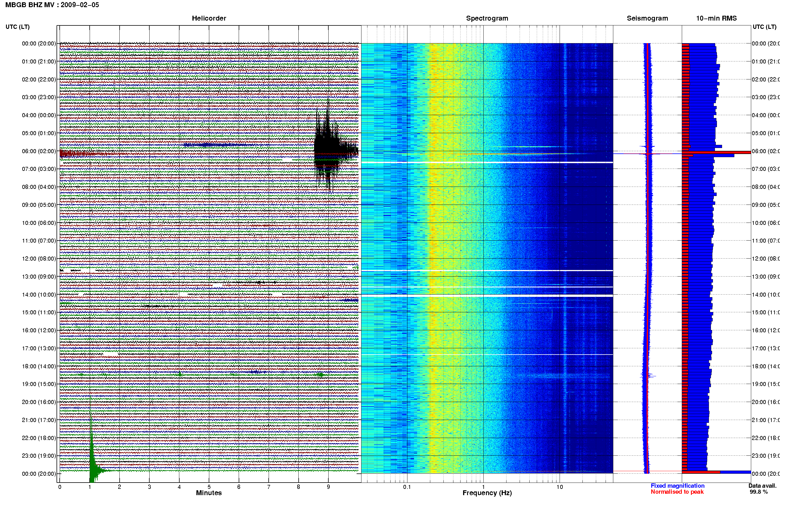Click the 'UTC (LT)' label above the left time axis
This screenshot has height=508, width=812.
tap(17, 27)
